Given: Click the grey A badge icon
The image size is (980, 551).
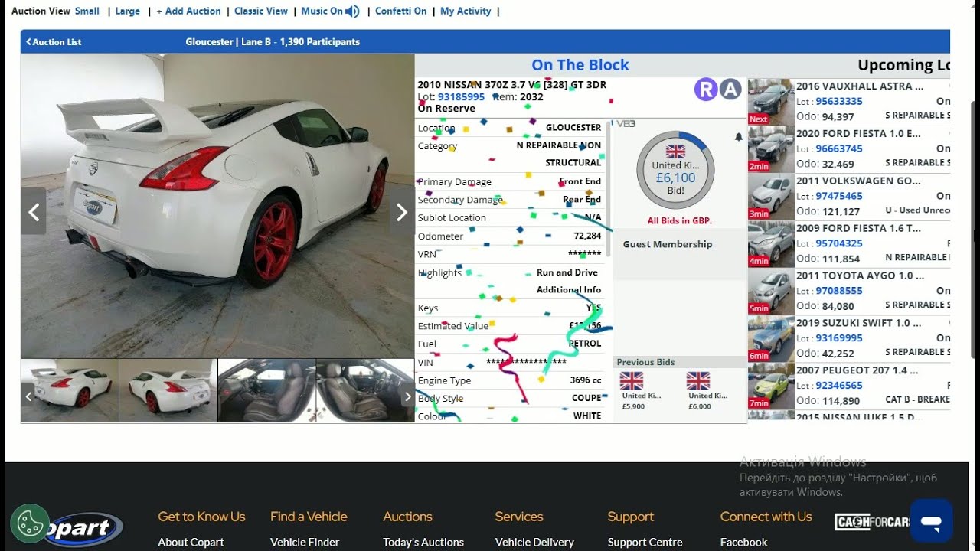Looking at the screenshot, I should pos(731,90).
